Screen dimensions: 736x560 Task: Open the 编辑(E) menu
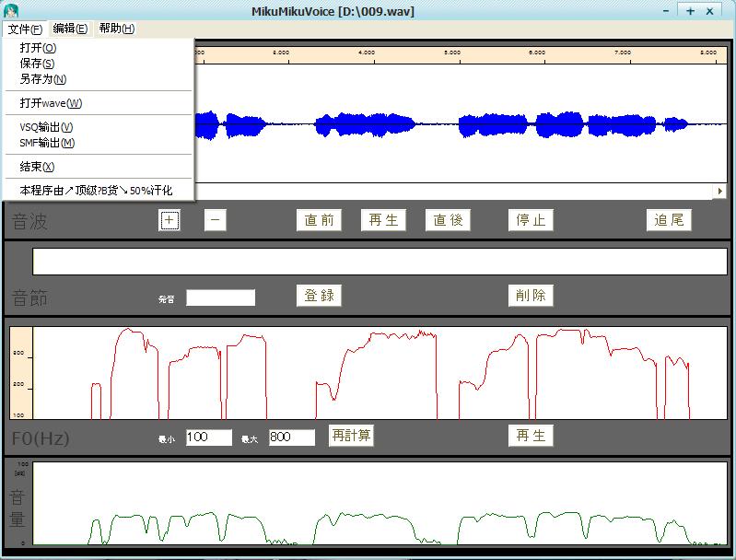coord(70,29)
